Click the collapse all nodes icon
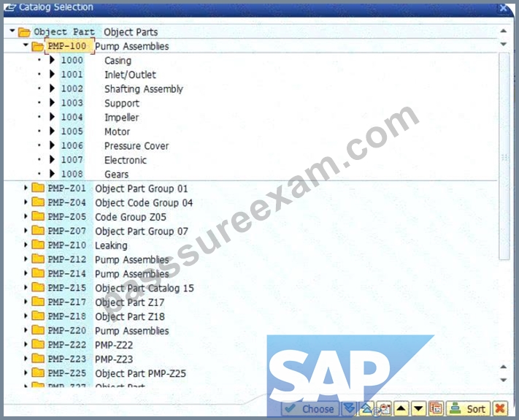519x420 pixels. (x=366, y=408)
